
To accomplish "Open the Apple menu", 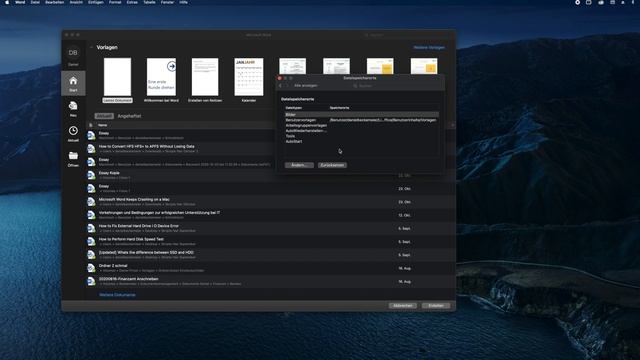I will pyautogui.click(x=7, y=2).
